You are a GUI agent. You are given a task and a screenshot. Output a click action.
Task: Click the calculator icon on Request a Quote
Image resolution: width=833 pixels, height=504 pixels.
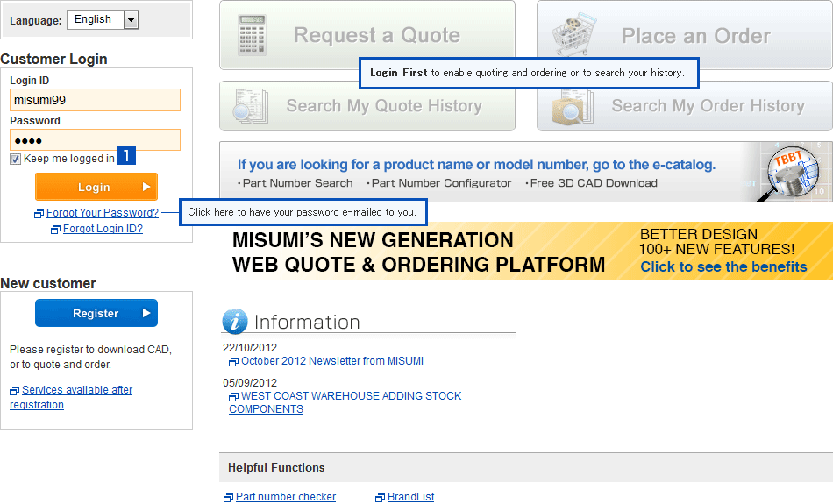click(x=252, y=35)
